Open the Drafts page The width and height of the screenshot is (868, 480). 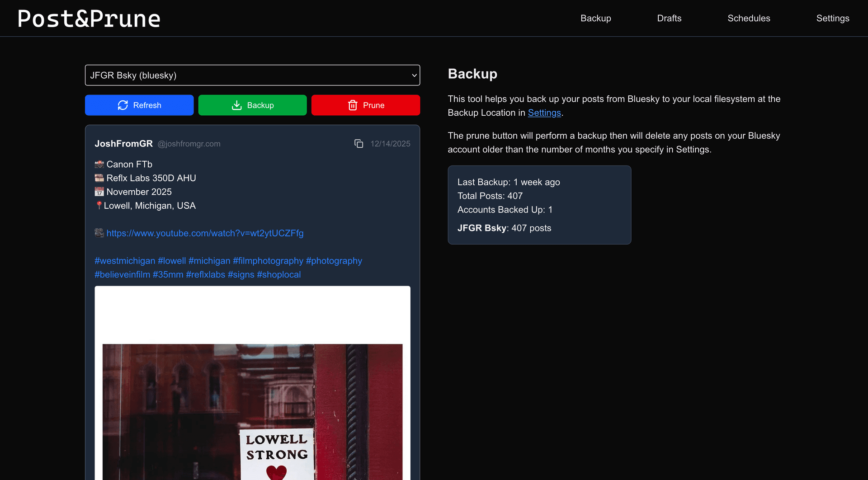coord(669,19)
